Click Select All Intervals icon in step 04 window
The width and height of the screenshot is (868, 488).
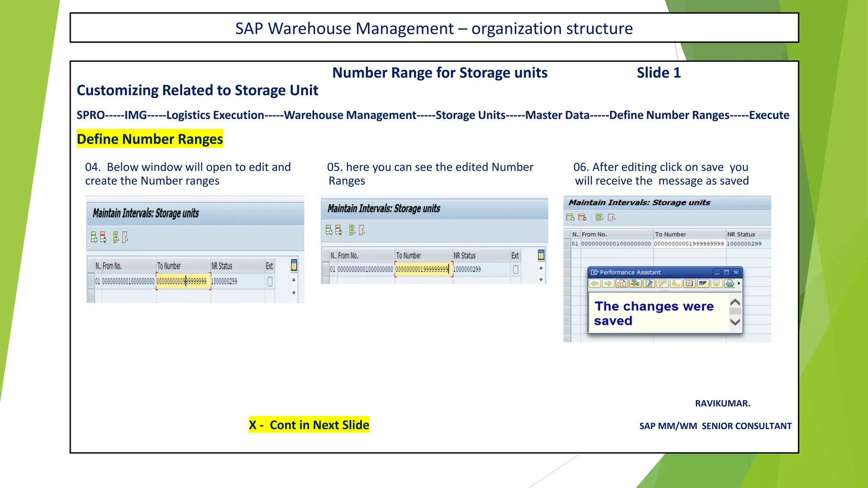116,237
